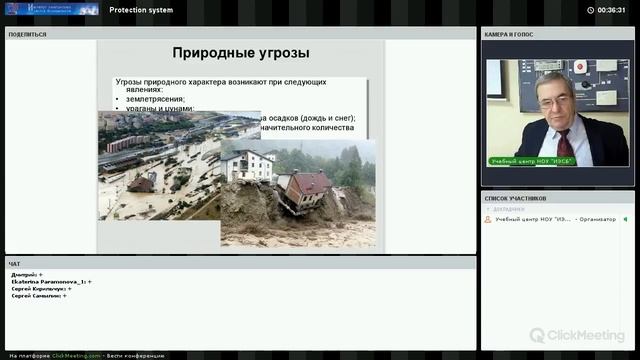Click Сергей Самылин's chat message
Screen dimensions: 640x360
click(39, 296)
